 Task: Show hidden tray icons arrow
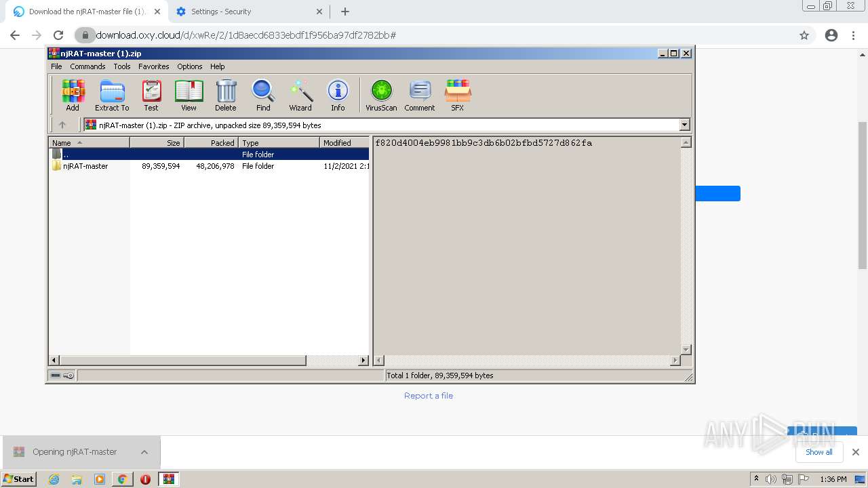tap(756, 479)
